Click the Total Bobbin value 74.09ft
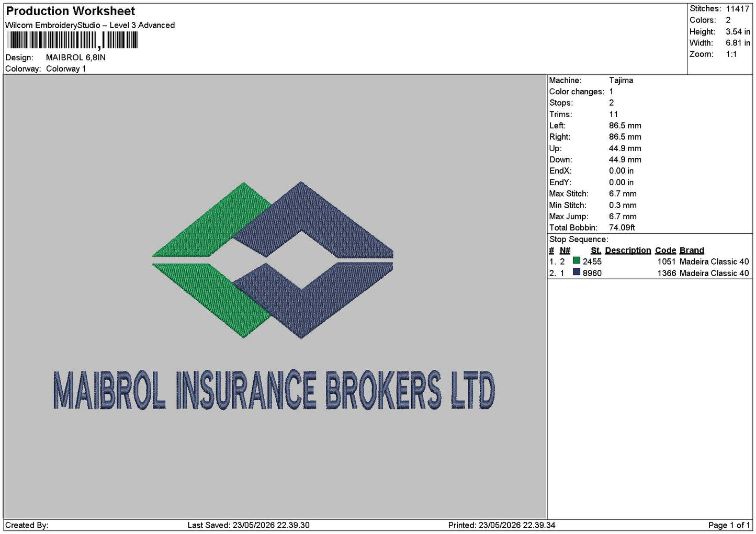The height and width of the screenshot is (534, 756). click(622, 228)
